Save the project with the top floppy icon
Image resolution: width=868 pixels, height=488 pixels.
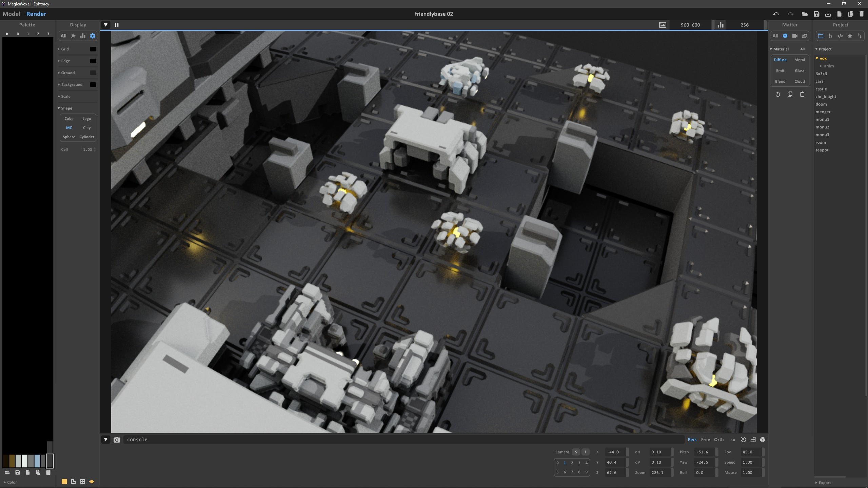pos(816,14)
